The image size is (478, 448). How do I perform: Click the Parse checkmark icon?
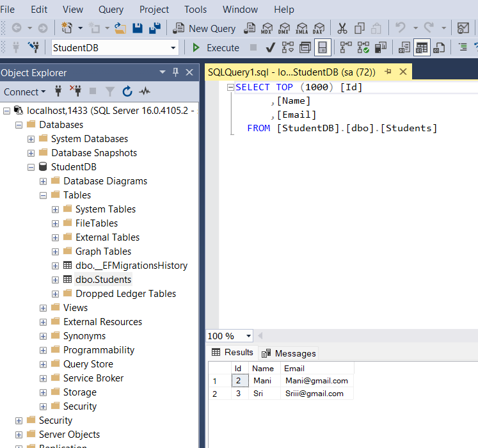point(271,47)
